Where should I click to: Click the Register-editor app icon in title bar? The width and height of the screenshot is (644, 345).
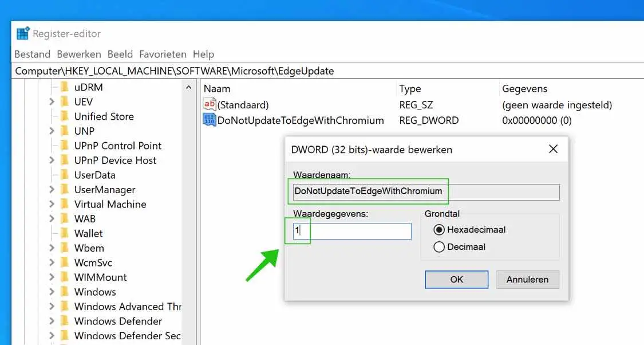click(23, 33)
